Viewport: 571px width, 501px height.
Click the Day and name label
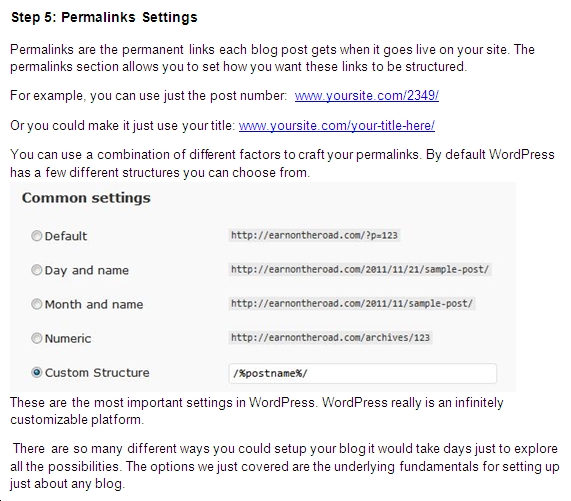(x=87, y=271)
